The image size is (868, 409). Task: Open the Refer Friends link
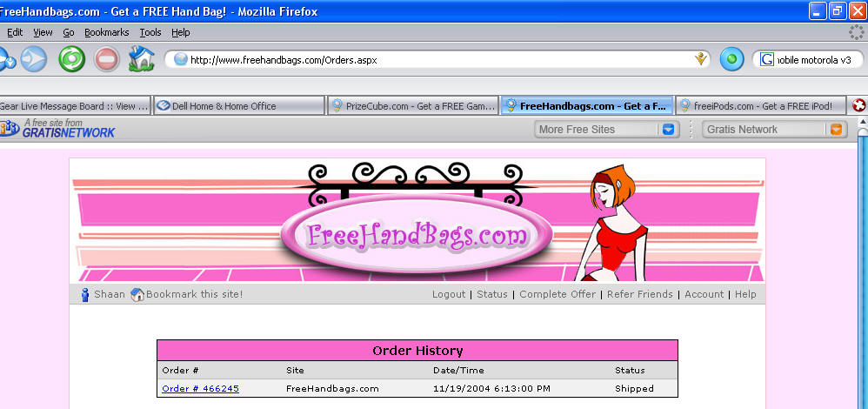pyautogui.click(x=640, y=294)
